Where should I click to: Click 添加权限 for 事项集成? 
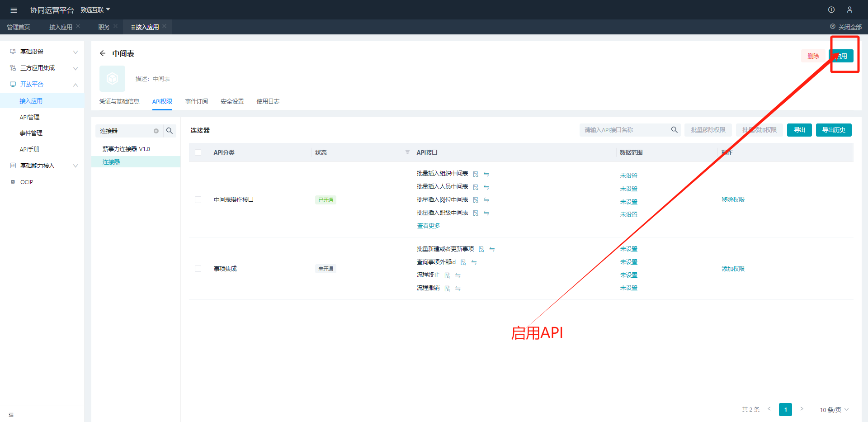pos(733,269)
